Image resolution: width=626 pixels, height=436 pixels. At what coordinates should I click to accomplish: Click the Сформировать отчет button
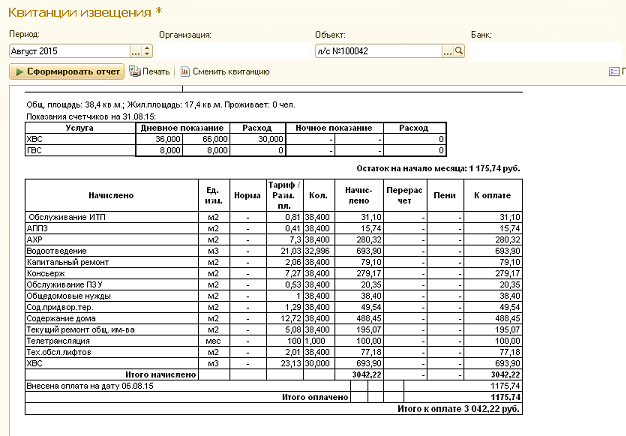[67, 72]
